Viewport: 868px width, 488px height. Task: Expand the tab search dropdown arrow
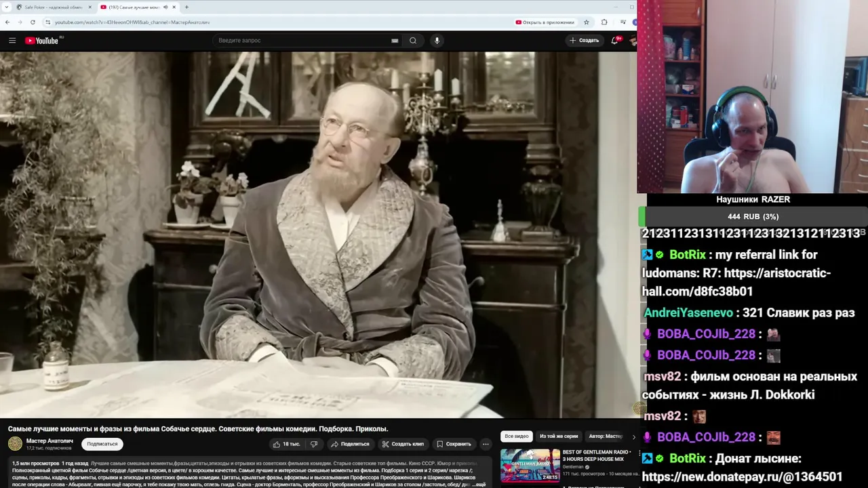pyautogui.click(x=5, y=7)
